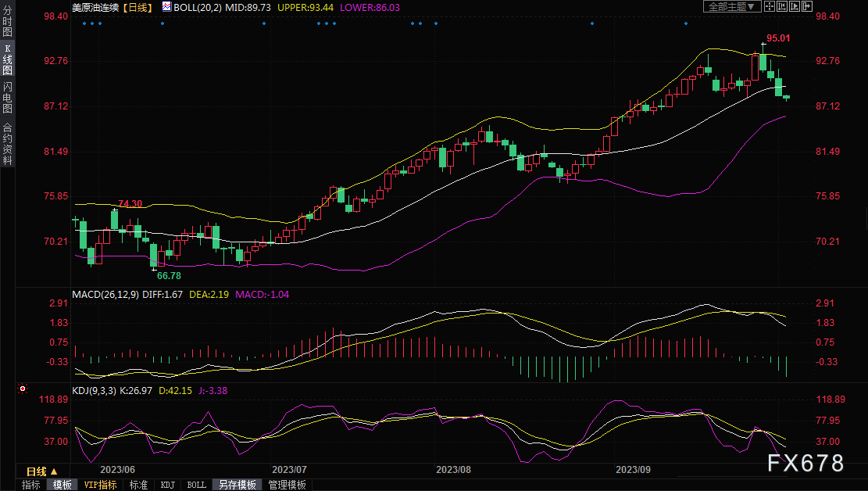Click the 美原油连续 chart title
This screenshot has width=868, height=491.
click(96, 7)
